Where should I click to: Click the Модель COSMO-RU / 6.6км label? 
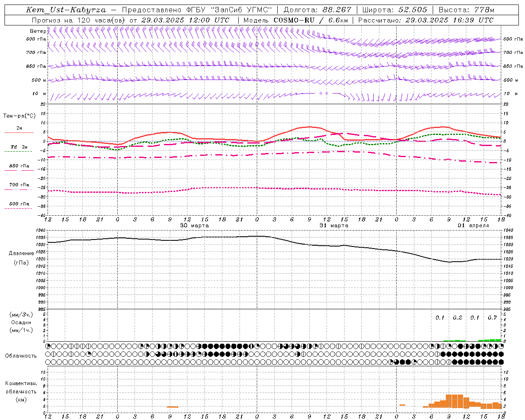point(295,20)
